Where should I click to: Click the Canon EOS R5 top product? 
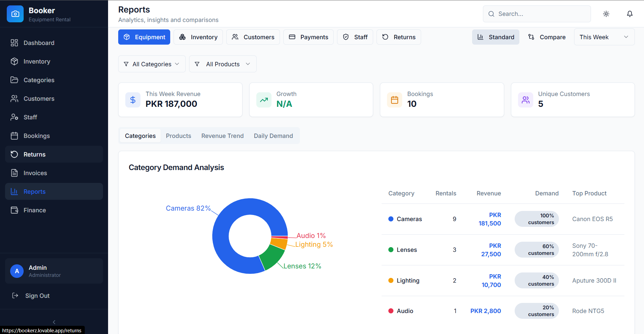pyautogui.click(x=592, y=219)
